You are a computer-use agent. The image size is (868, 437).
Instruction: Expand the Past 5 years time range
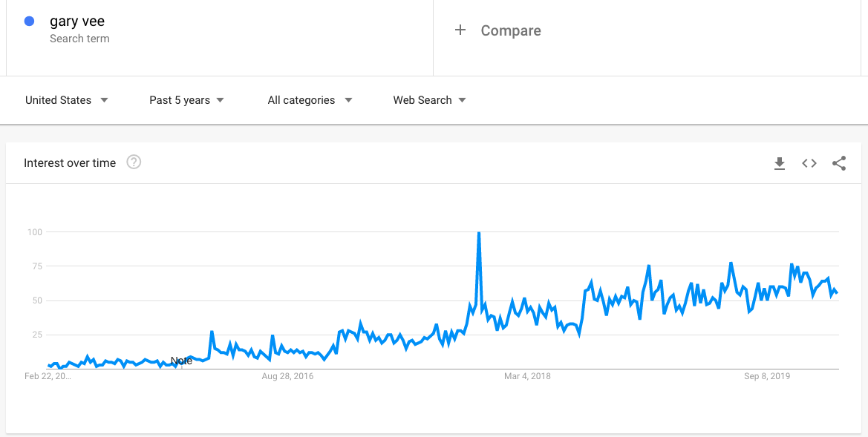tap(186, 100)
